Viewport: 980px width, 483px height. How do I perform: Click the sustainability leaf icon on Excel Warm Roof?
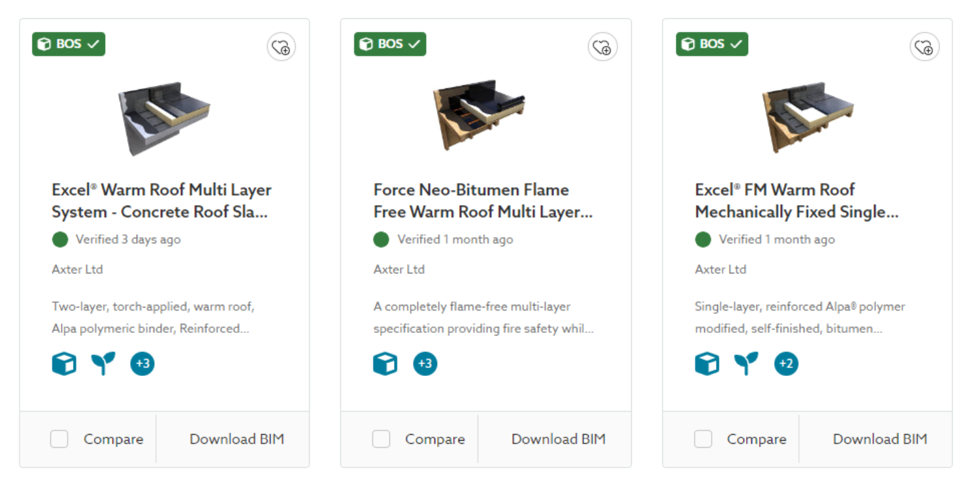pos(103,364)
